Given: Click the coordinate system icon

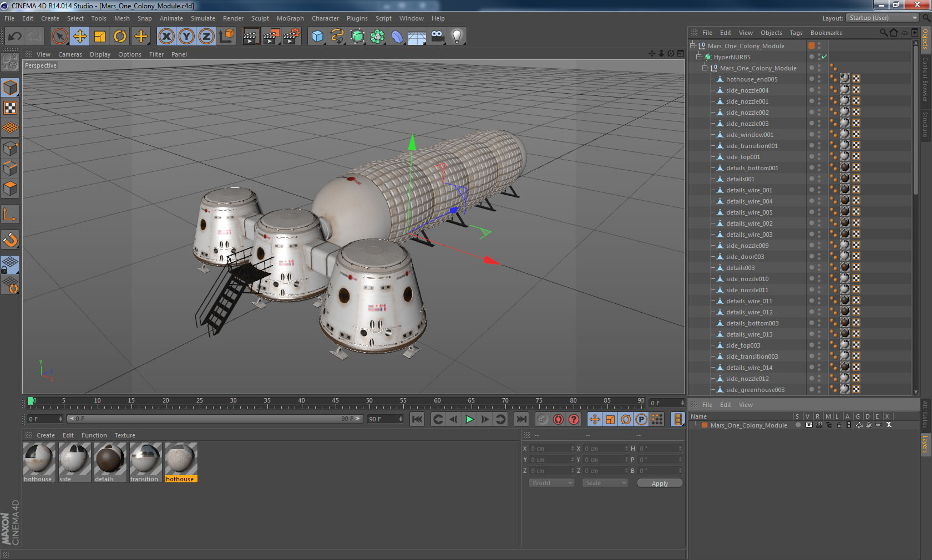Looking at the screenshot, I should [x=226, y=37].
